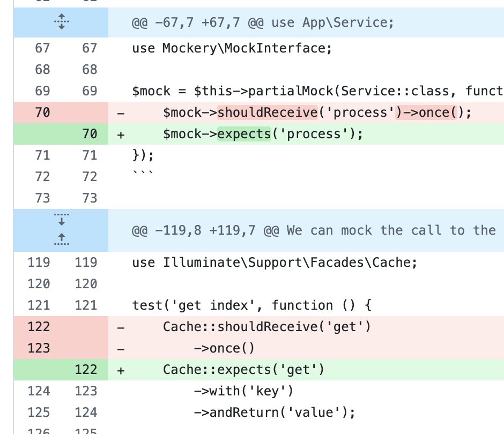This screenshot has height=434, width=504.
Task: Click new line number 124
Action: (x=86, y=413)
